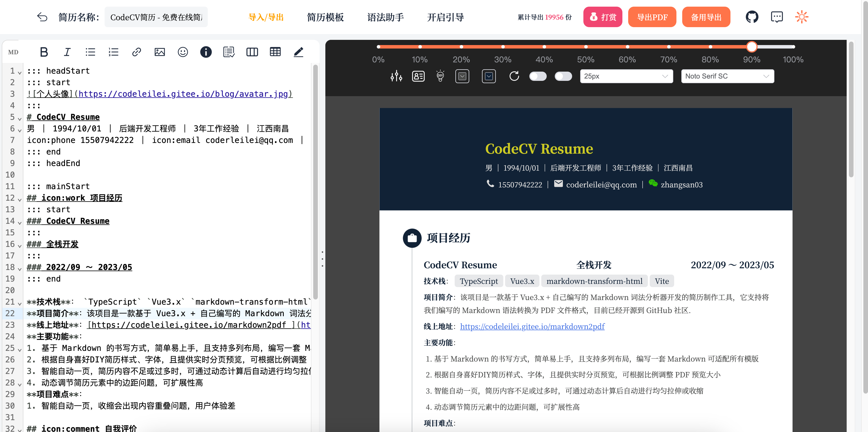Click the 简历名称 resume name input field

click(x=156, y=17)
